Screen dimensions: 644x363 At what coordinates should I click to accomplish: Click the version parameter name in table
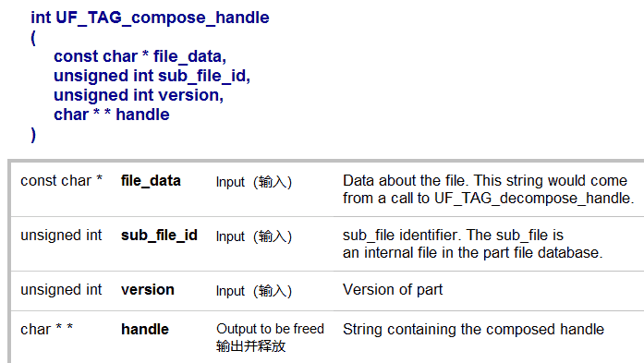(x=148, y=290)
